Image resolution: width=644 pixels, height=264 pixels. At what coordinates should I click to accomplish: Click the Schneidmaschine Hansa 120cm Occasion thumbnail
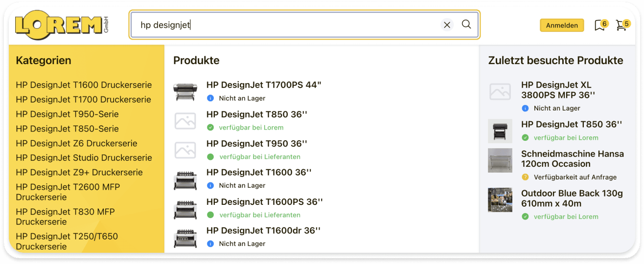[500, 160]
